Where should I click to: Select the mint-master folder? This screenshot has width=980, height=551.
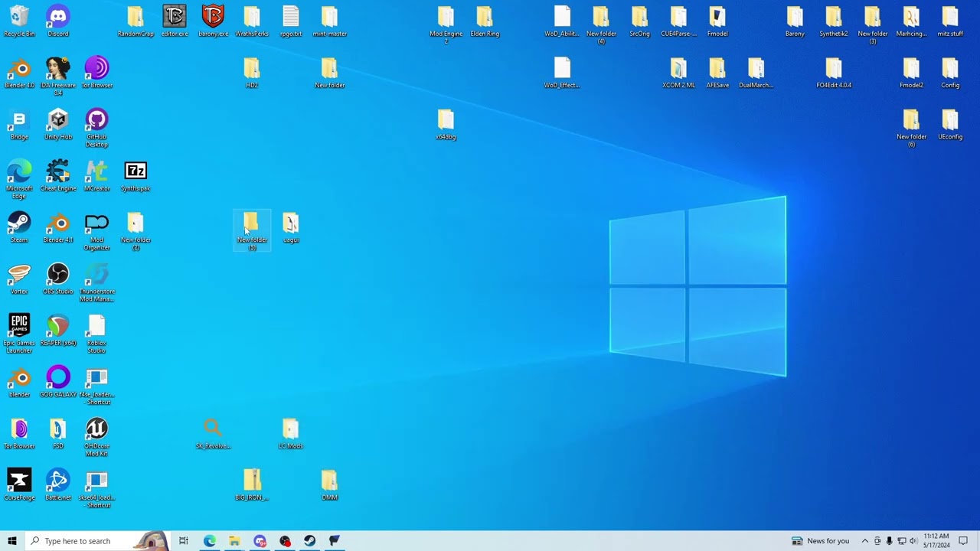[x=329, y=21]
